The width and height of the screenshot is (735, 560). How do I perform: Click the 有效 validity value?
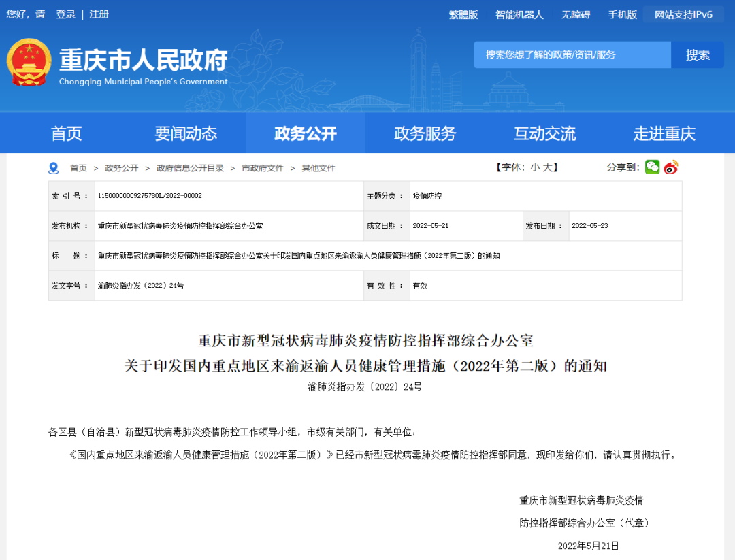(x=420, y=286)
